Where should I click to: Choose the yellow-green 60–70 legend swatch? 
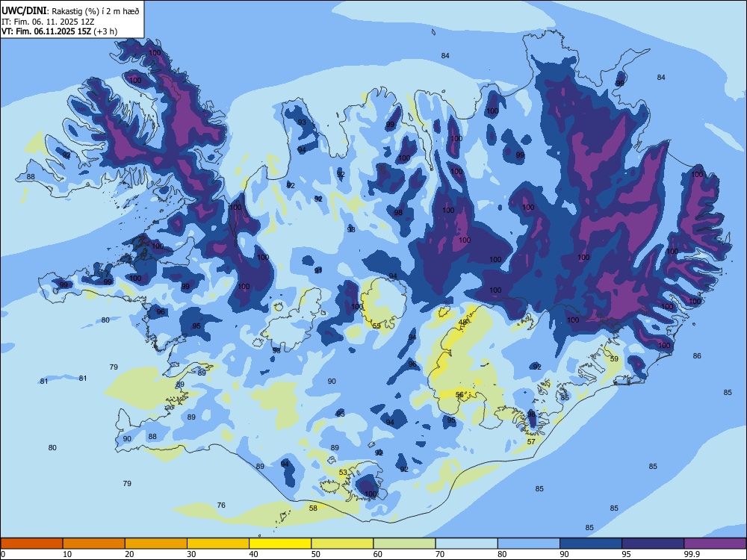coord(404,544)
